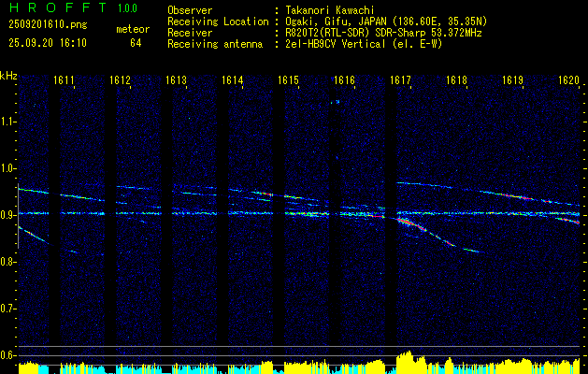588x374 pixels.
Task: Select the filename 2509201610.png
Action: pos(48,25)
